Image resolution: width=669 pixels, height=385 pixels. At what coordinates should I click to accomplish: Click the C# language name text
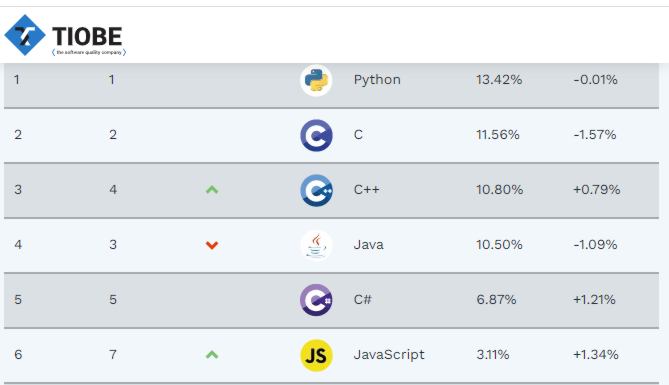pyautogui.click(x=363, y=299)
